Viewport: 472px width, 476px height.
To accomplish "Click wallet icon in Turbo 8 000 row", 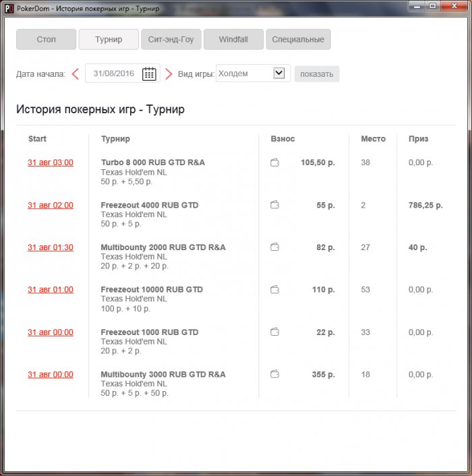I will click(x=274, y=162).
